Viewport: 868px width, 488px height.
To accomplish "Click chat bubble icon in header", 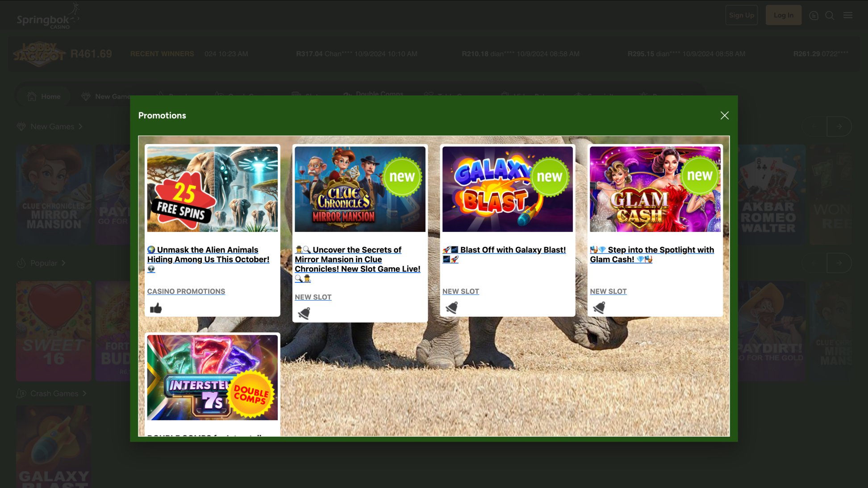I will [x=814, y=16].
